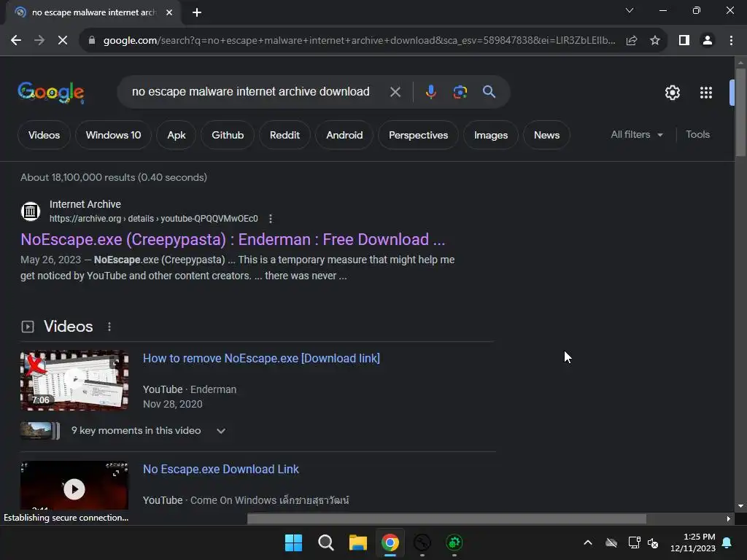747x560 pixels.
Task: Open the tab search chevron
Action: pyautogui.click(x=630, y=10)
